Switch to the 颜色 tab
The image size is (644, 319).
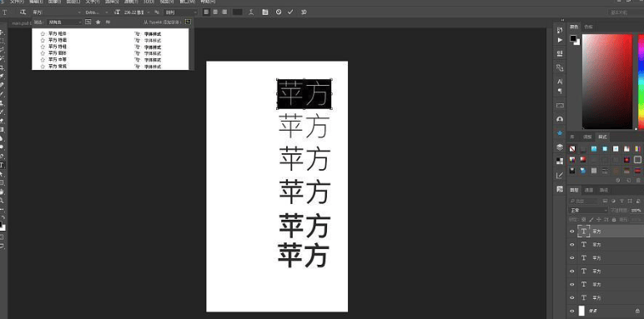(574, 27)
